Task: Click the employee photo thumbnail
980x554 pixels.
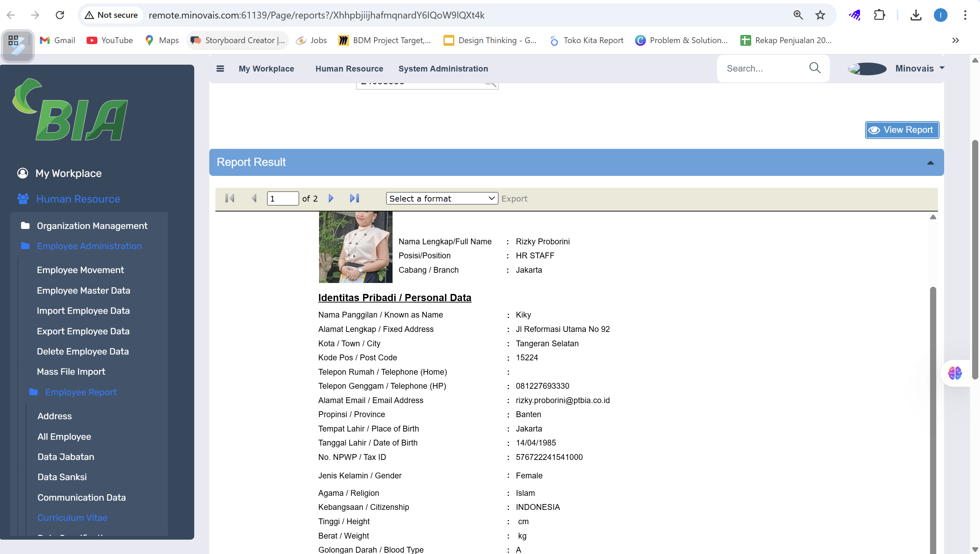Action: [x=355, y=247]
